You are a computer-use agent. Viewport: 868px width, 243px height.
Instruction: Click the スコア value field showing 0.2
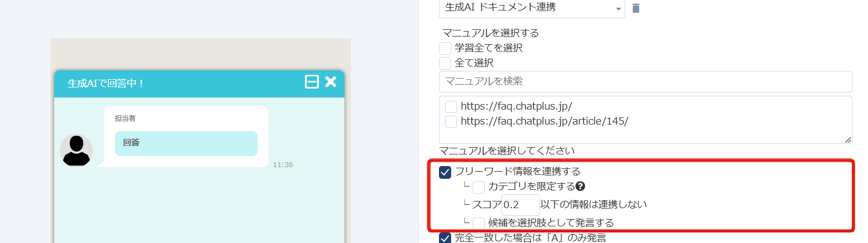(x=520, y=205)
